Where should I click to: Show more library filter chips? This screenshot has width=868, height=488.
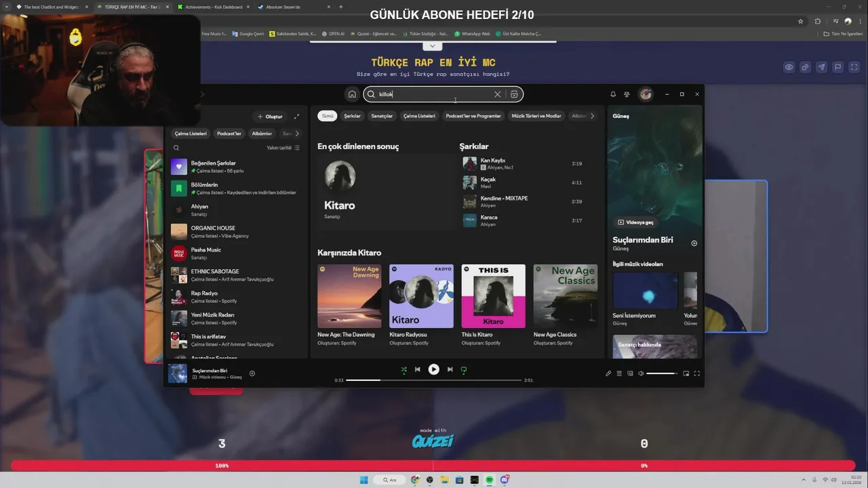coord(296,134)
